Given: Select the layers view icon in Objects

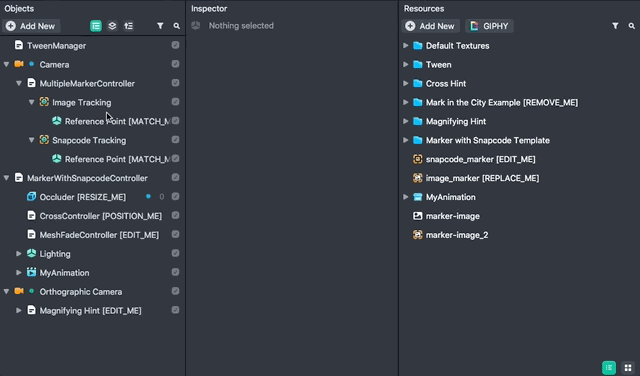Looking at the screenshot, I should pos(112,26).
